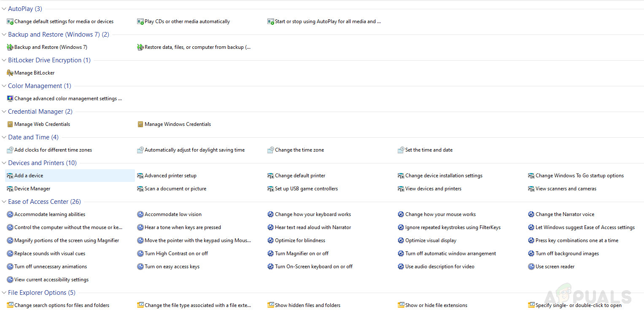
Task: Open Ignore repeated keystrokes using FilterKeys
Action: pyautogui.click(x=453, y=227)
